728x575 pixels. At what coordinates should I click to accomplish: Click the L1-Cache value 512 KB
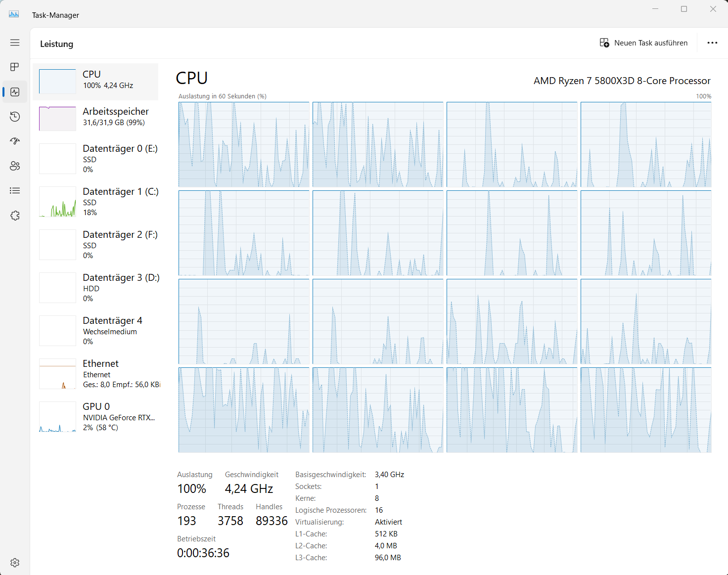[x=386, y=534]
